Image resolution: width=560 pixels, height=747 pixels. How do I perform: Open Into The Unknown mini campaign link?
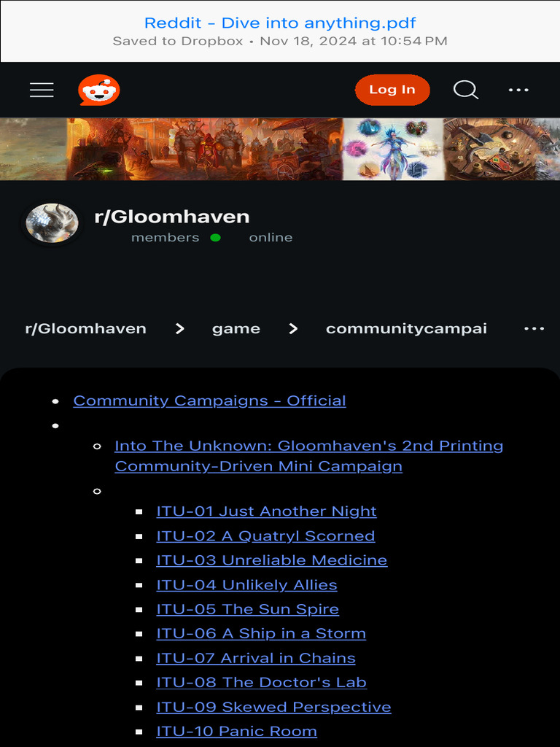click(308, 456)
